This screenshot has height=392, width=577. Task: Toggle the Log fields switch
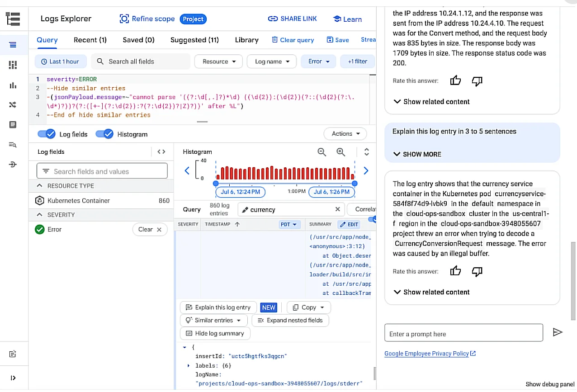coord(46,134)
